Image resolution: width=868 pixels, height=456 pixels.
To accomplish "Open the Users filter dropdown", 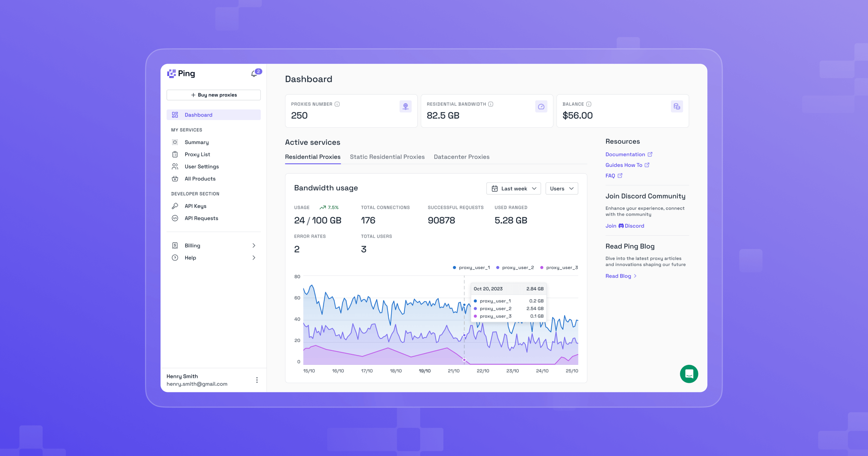I will [561, 188].
